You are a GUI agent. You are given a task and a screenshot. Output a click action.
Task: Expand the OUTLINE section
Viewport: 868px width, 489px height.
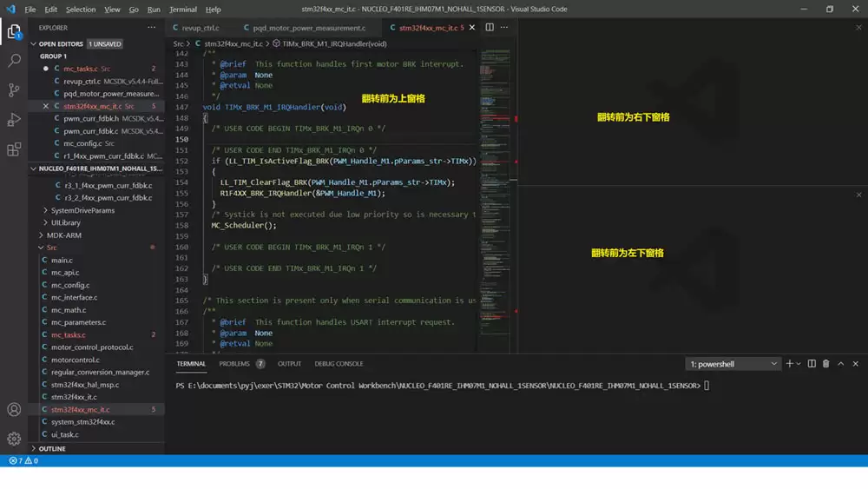tap(51, 449)
